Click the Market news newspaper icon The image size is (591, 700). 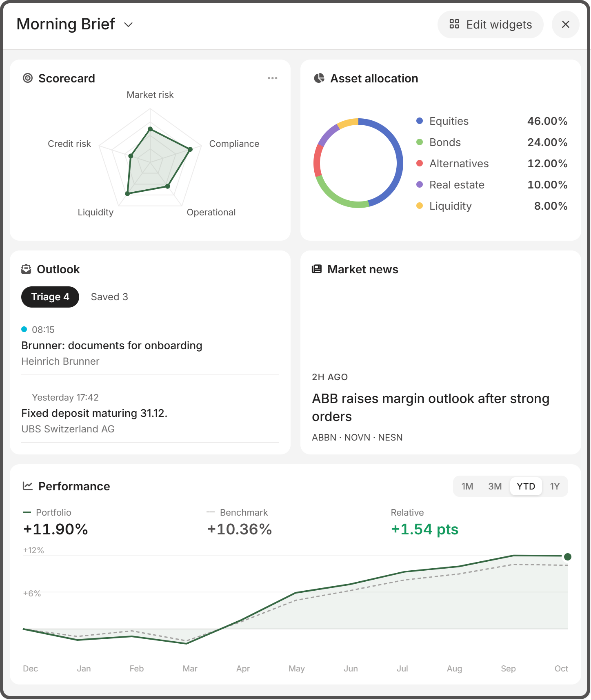(317, 269)
